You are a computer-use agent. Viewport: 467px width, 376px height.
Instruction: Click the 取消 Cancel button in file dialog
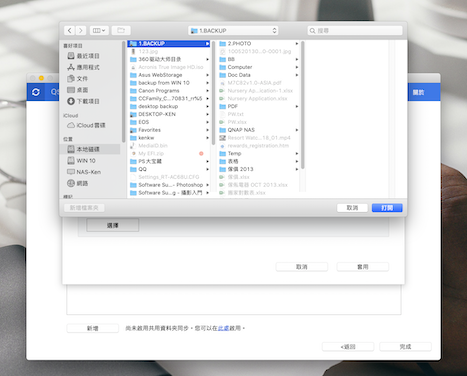click(x=352, y=208)
